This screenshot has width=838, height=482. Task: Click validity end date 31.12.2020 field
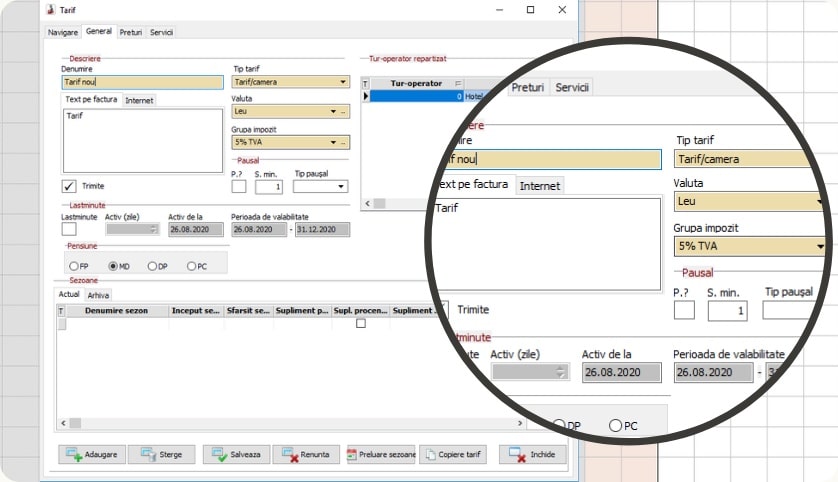(322, 229)
